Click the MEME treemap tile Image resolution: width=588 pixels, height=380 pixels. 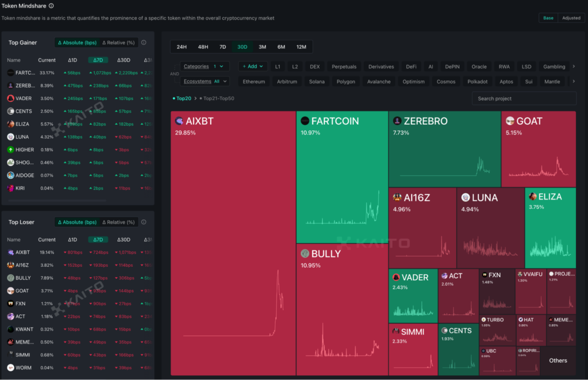tap(561, 329)
